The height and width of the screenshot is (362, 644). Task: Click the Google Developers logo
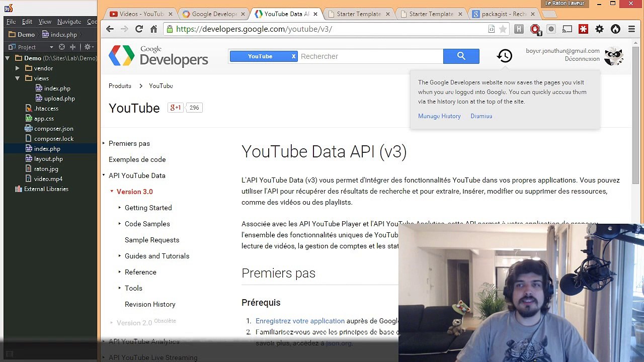point(158,56)
